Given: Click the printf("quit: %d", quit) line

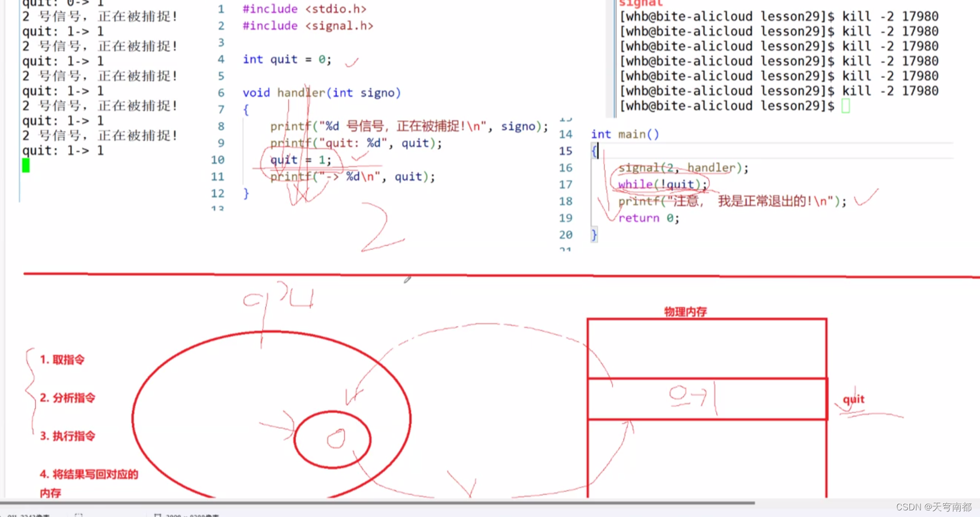Looking at the screenshot, I should tap(356, 143).
